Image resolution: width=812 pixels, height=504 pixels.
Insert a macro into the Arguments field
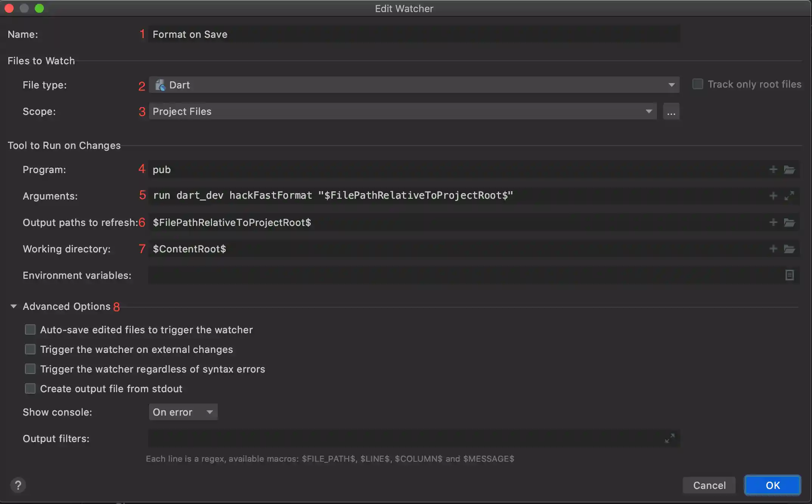[773, 196]
